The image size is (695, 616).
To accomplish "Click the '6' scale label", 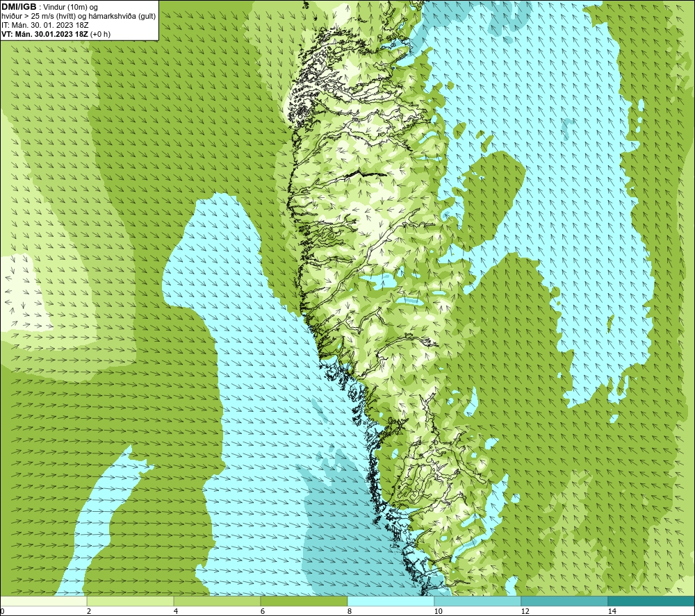I will coord(263,611).
